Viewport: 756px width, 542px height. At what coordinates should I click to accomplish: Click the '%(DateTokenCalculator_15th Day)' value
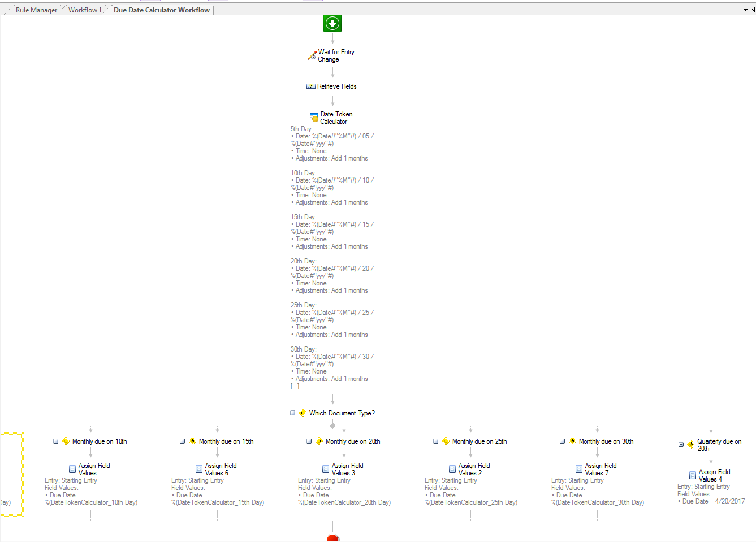(218, 502)
